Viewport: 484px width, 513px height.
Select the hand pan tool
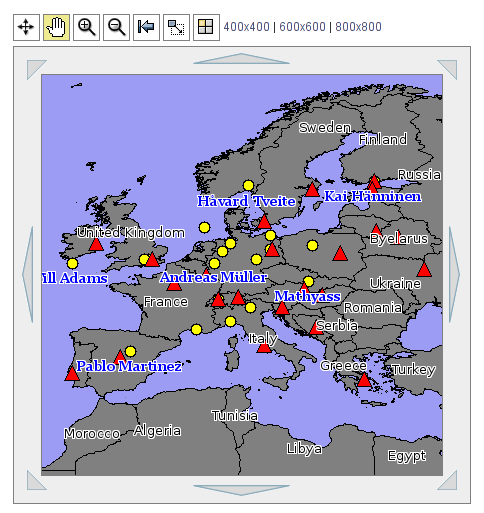[x=56, y=27]
